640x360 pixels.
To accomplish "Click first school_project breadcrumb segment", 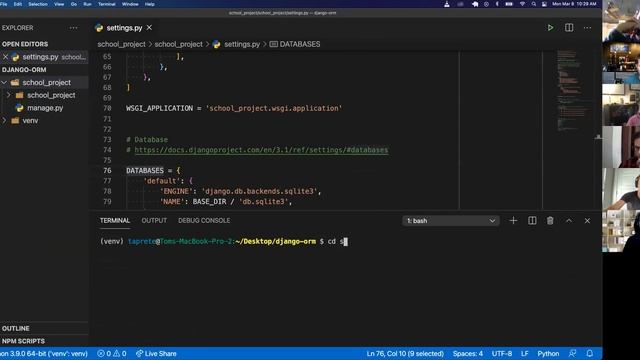I will pyautogui.click(x=121, y=44).
